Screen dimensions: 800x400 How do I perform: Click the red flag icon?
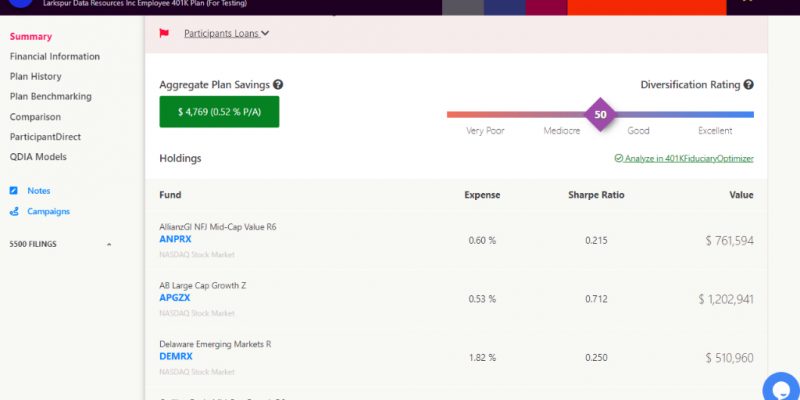click(164, 33)
